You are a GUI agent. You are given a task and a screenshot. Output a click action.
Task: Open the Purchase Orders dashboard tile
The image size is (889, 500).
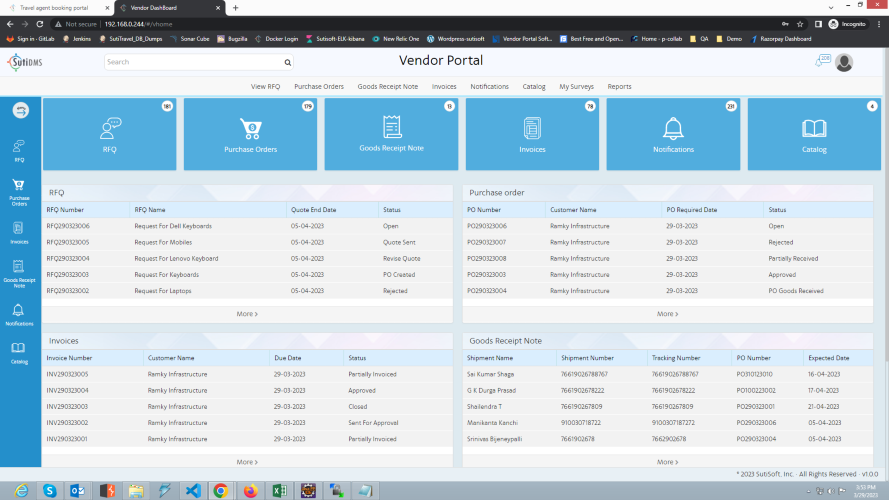(250, 134)
